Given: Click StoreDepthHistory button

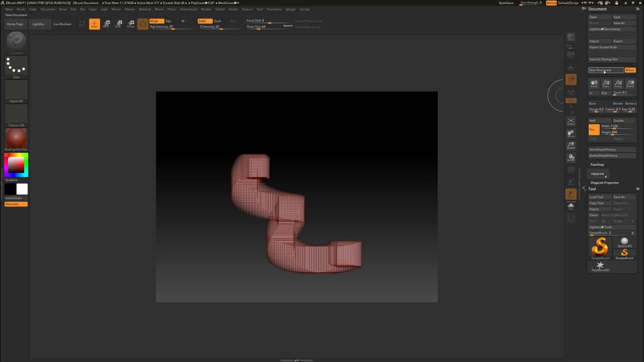Looking at the screenshot, I should pyautogui.click(x=612, y=149).
